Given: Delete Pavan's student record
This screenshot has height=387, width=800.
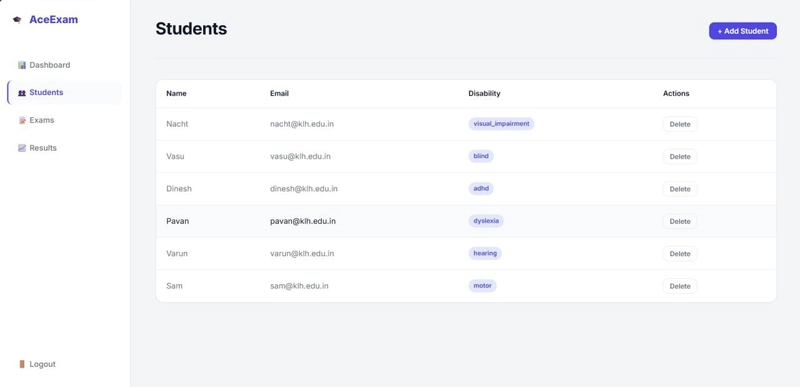Looking at the screenshot, I should (680, 221).
